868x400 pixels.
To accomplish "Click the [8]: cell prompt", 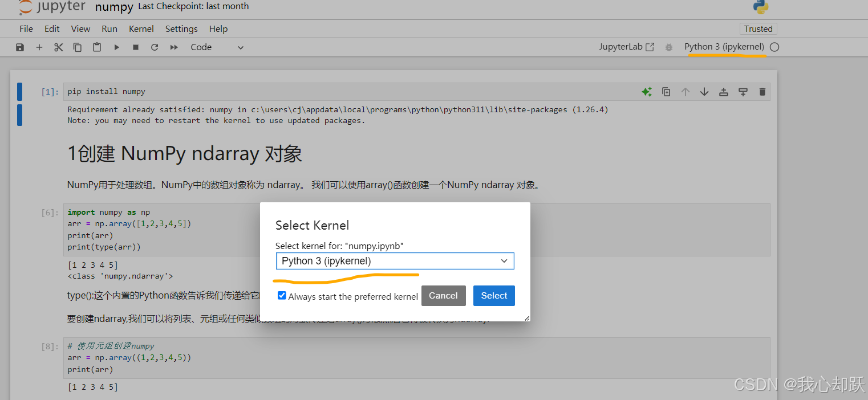I will pyautogui.click(x=50, y=346).
